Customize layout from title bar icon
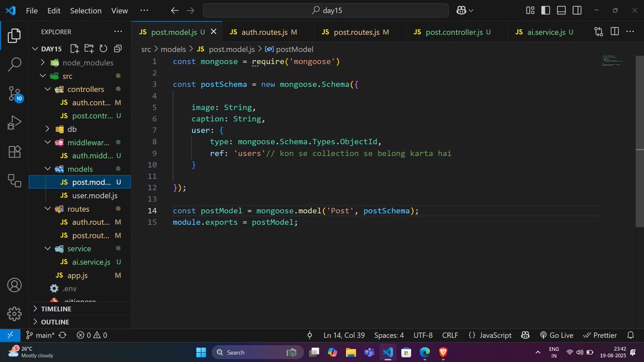The width and height of the screenshot is (644, 362). pos(530,10)
